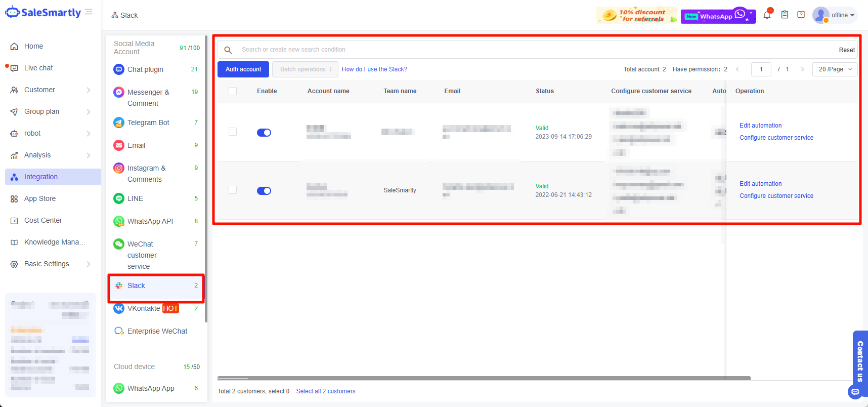Click the WeChat customer service icon
This screenshot has height=407, width=868.
119,244
